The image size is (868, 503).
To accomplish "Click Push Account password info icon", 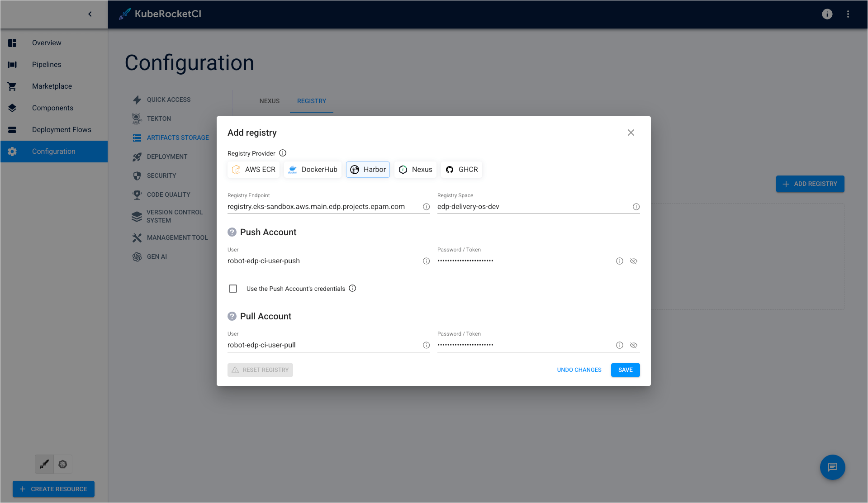I will pyautogui.click(x=620, y=261).
